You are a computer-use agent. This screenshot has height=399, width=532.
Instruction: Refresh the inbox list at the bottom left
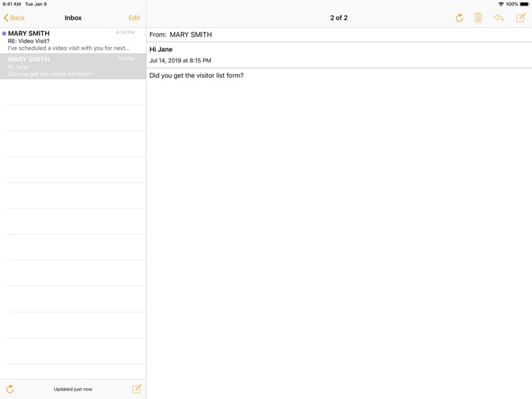[x=10, y=389]
